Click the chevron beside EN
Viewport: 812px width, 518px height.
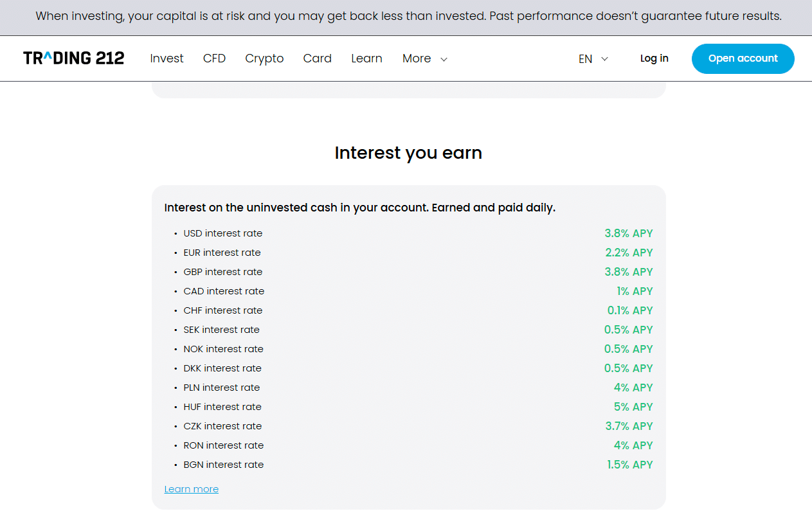(x=604, y=59)
